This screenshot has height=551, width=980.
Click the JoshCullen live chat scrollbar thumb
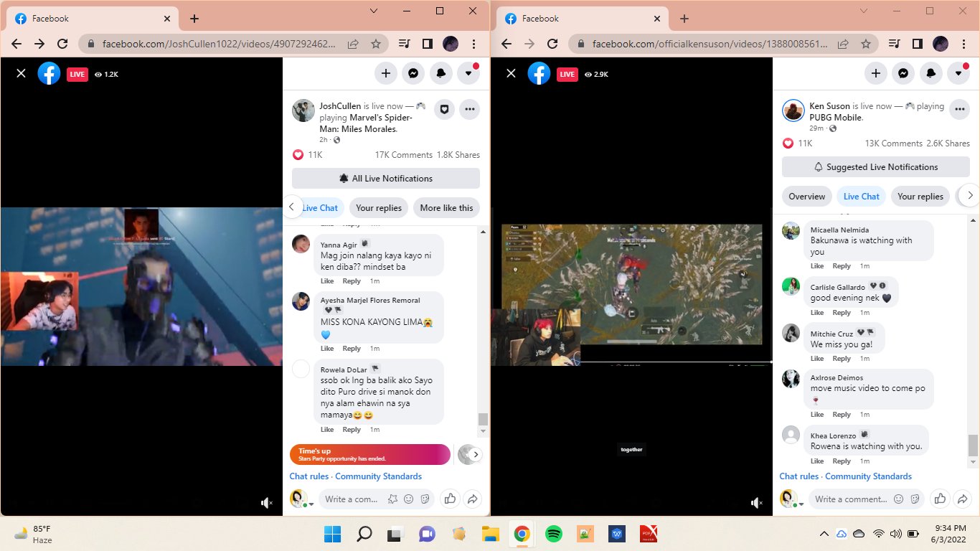coord(483,419)
